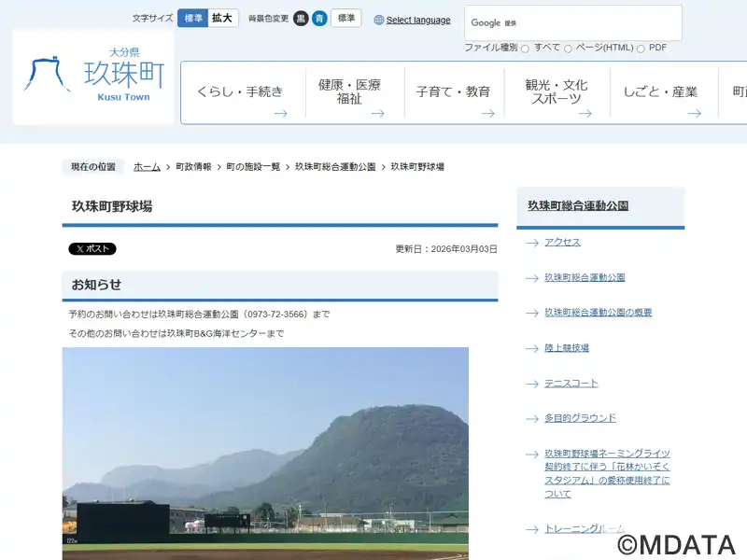Click 町政情報 in breadcrumb
The height and width of the screenshot is (560, 747).
pos(193,167)
